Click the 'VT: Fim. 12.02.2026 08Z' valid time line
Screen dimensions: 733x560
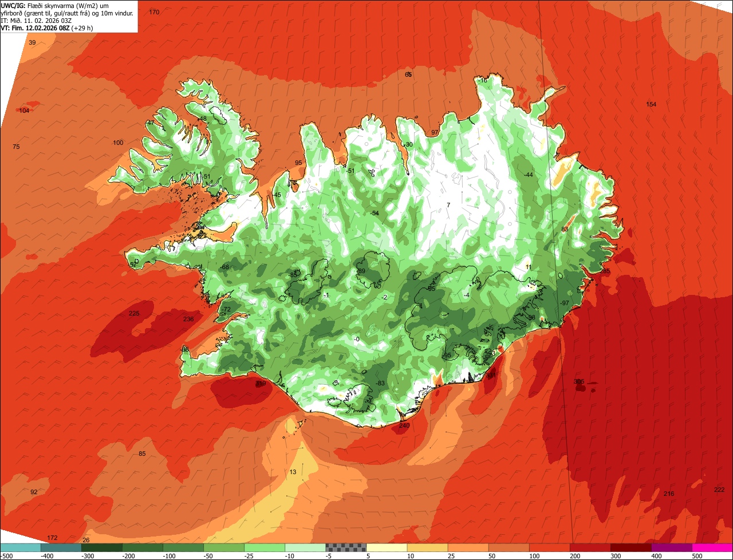[x=34, y=27]
